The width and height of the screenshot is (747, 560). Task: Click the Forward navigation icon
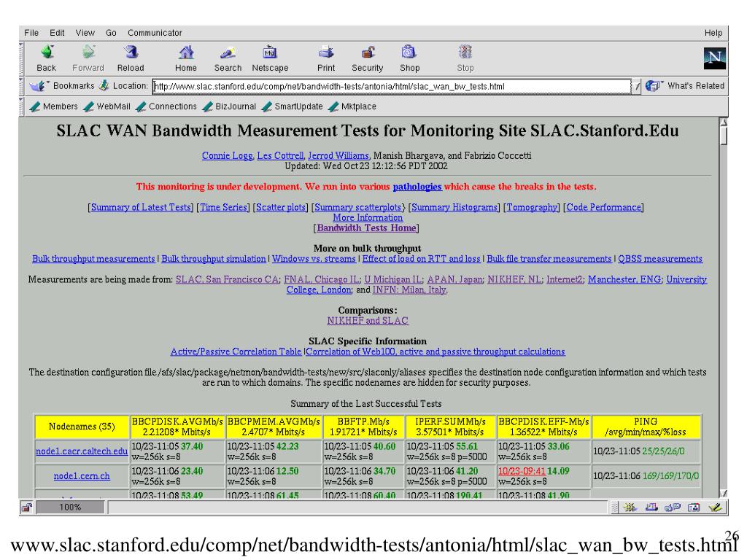[88, 52]
